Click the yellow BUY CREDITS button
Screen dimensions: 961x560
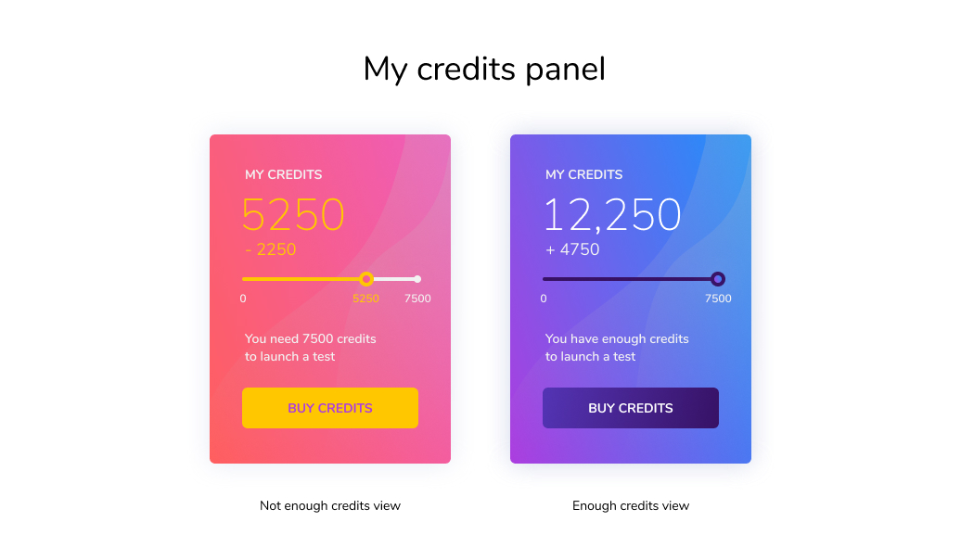pyautogui.click(x=329, y=407)
